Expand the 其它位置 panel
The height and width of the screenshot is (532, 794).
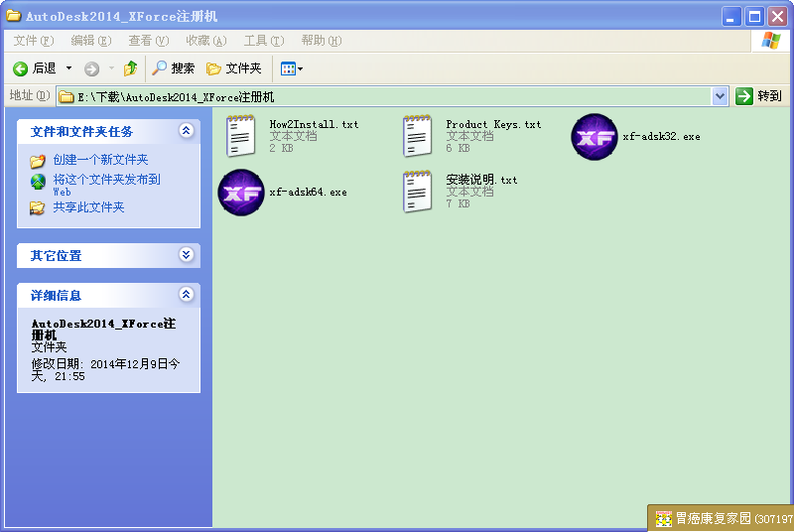[186, 255]
